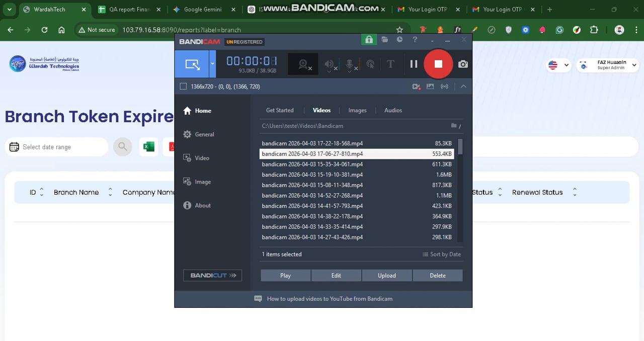Screen dimensions: 644x341
Task: Toggle the text overlay T icon
Action: pyautogui.click(x=390, y=64)
